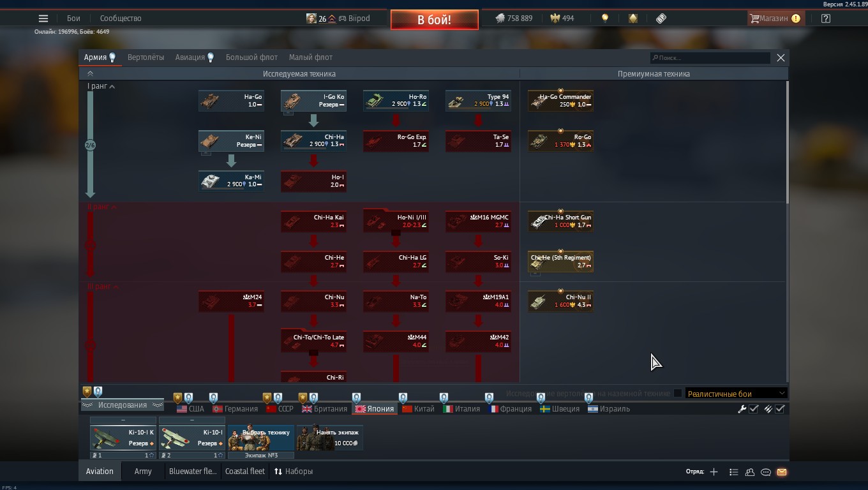Open the battle pass ticket icon
Viewport: 868px width, 490px height.
click(x=661, y=19)
